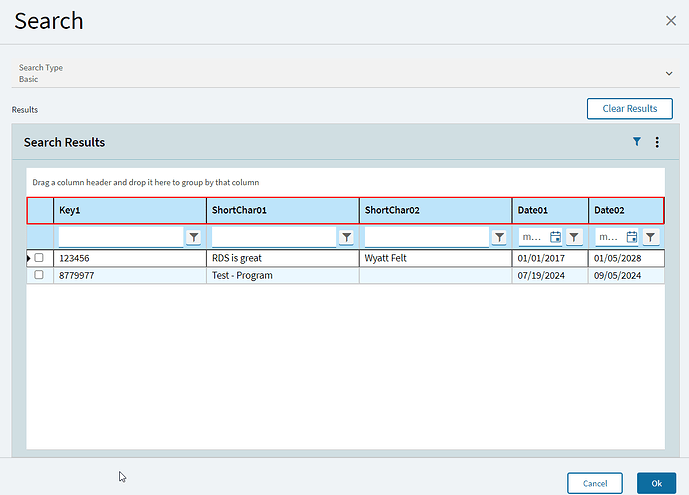Screen dimensions: 689x495
Task: Open the Search Results overflow menu
Action: tap(657, 142)
